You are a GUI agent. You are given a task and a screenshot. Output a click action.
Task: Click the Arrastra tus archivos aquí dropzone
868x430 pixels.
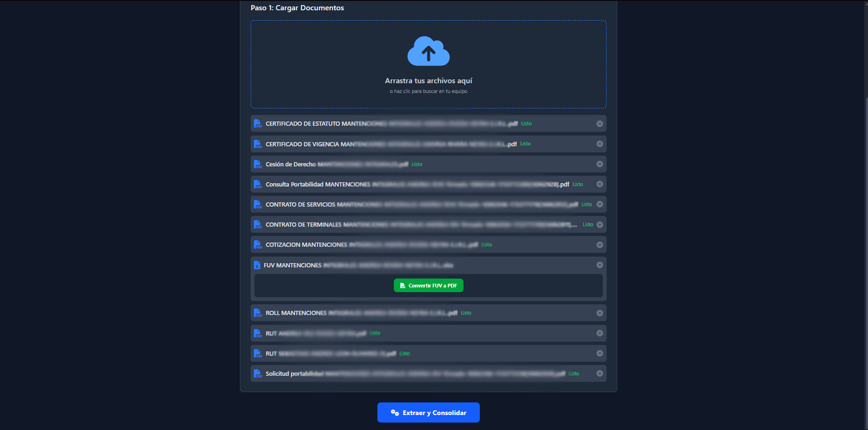[x=428, y=81]
